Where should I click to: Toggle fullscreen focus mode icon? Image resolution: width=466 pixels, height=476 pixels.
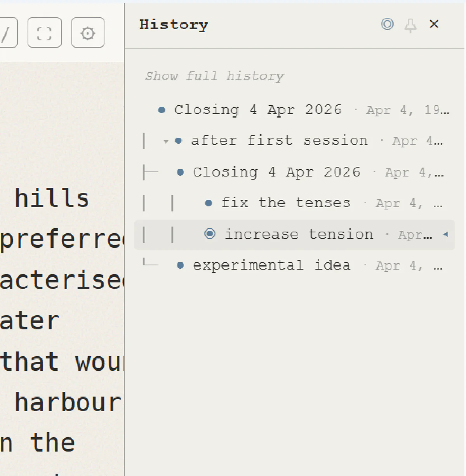(45, 33)
